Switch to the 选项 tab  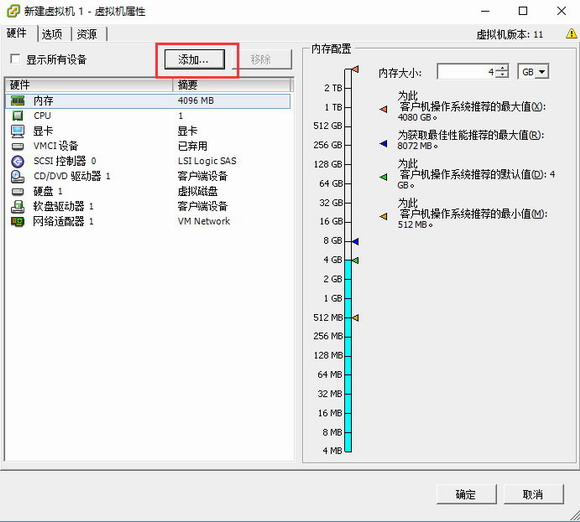(x=52, y=34)
